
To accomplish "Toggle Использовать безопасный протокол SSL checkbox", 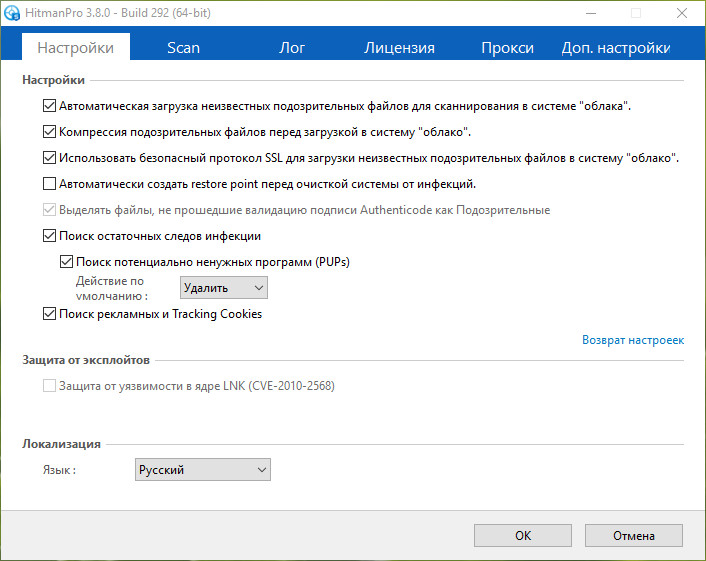I will point(49,158).
